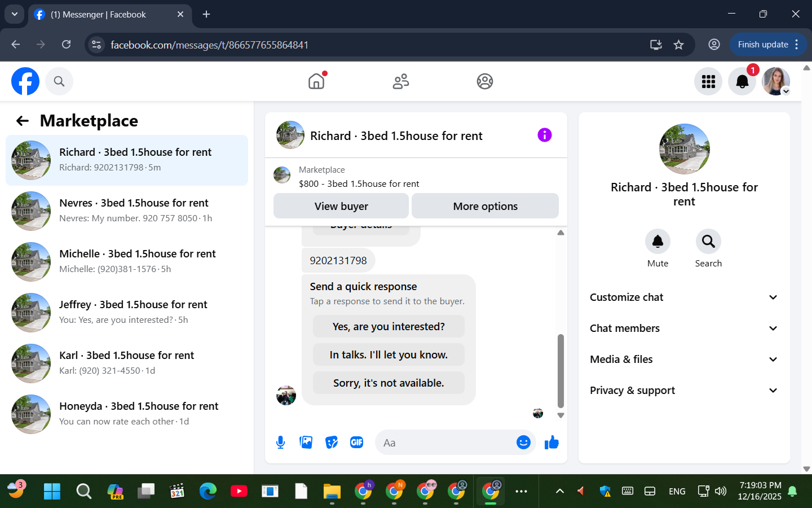Open the Groups icon in top navigation

(x=485, y=81)
